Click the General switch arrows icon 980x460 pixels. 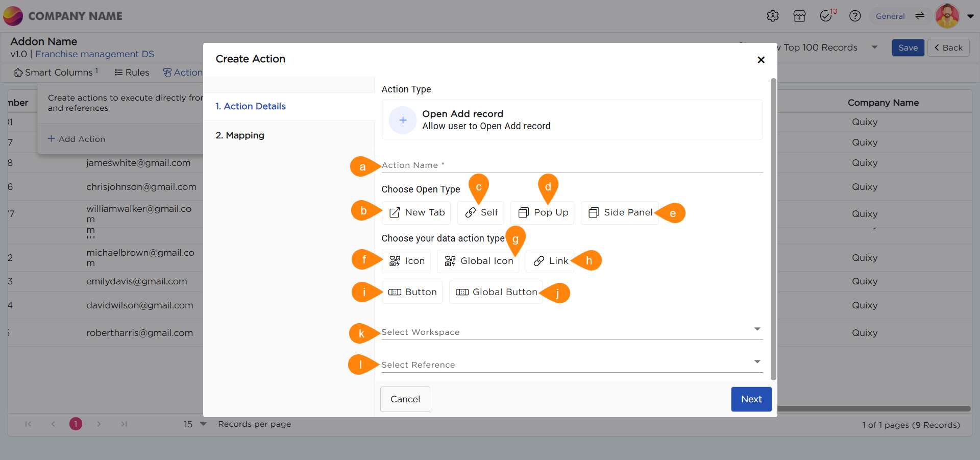click(920, 16)
